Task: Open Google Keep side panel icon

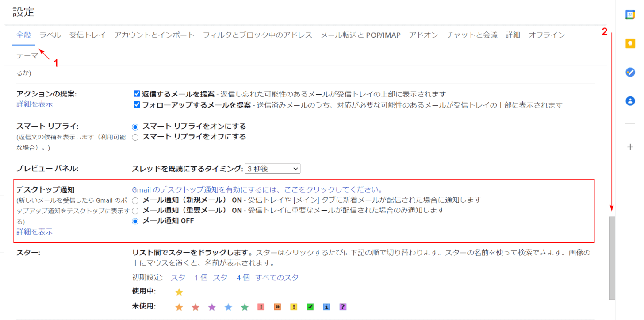Action: coord(630,43)
